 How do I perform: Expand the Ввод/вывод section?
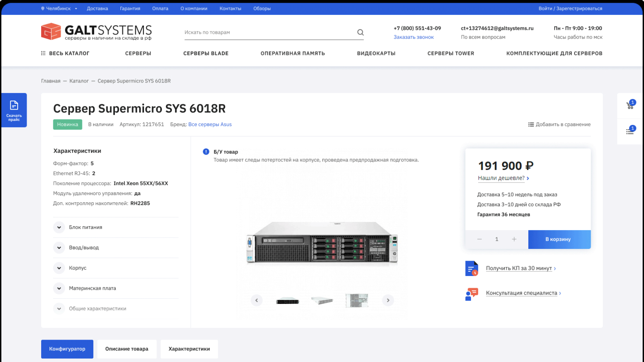tap(116, 248)
